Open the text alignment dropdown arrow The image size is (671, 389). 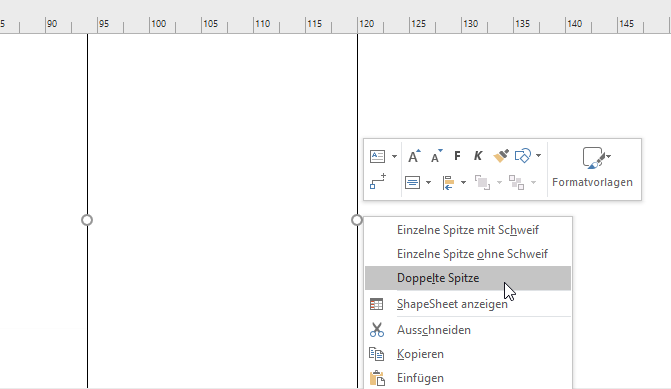click(x=428, y=183)
